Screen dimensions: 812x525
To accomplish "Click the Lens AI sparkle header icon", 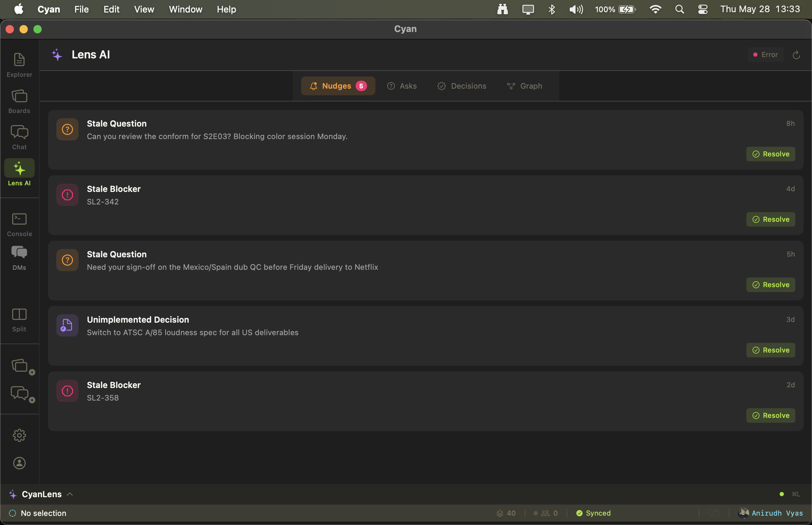I will coord(57,55).
